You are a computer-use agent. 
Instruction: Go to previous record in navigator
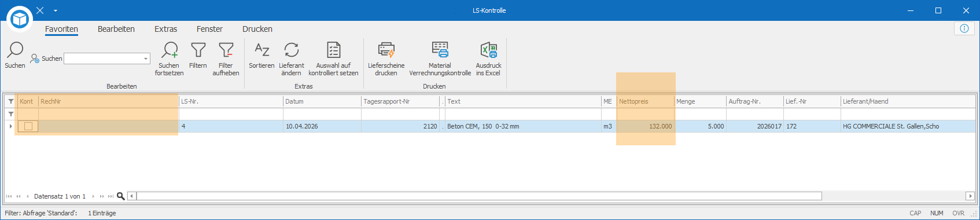27,196
